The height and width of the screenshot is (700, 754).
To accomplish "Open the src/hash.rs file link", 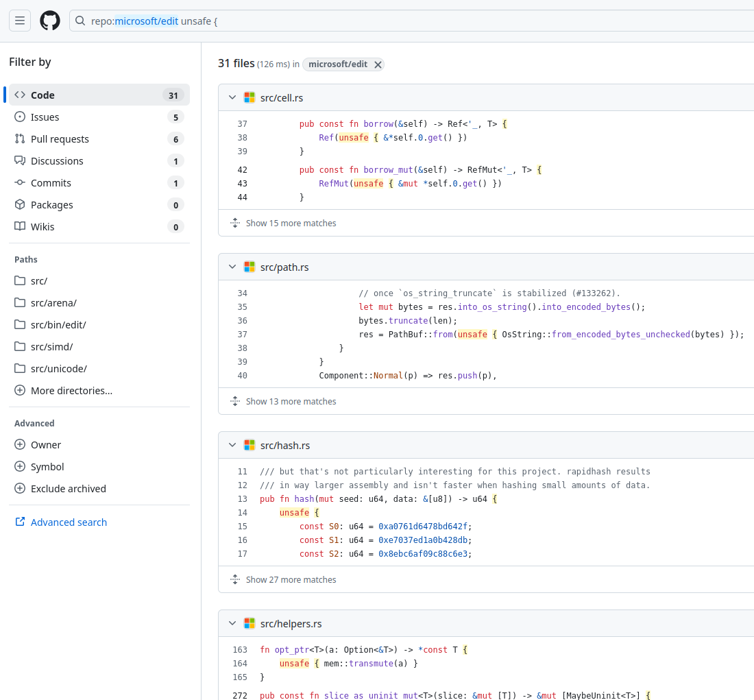I will (x=285, y=446).
